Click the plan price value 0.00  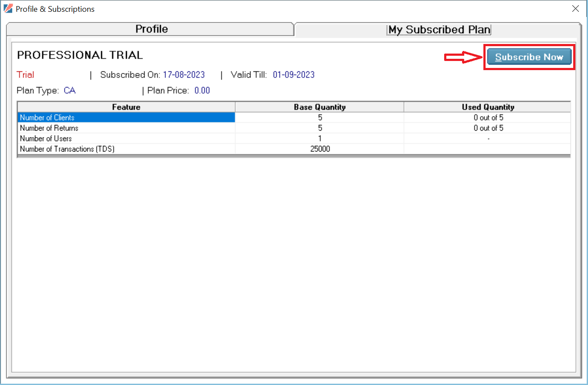pyautogui.click(x=202, y=91)
